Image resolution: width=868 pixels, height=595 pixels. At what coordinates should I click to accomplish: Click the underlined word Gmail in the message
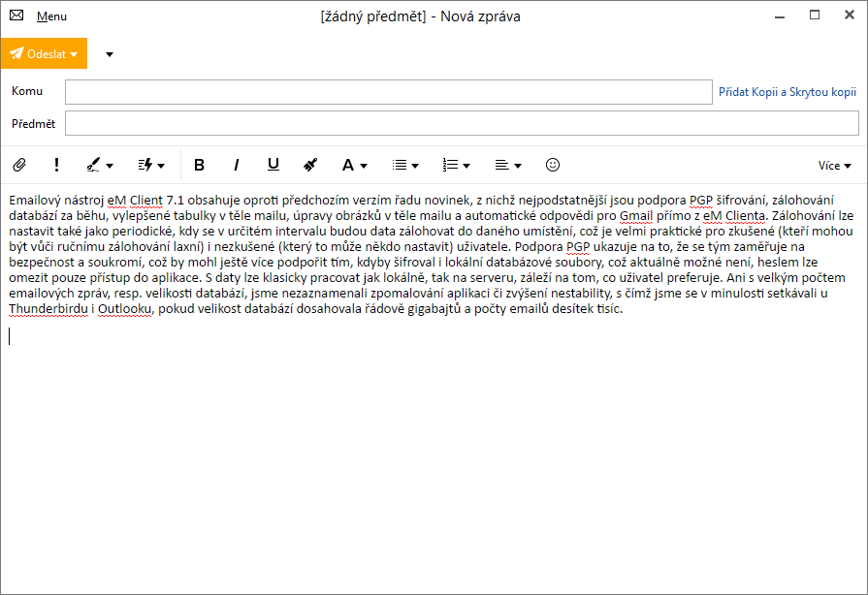coord(636,216)
